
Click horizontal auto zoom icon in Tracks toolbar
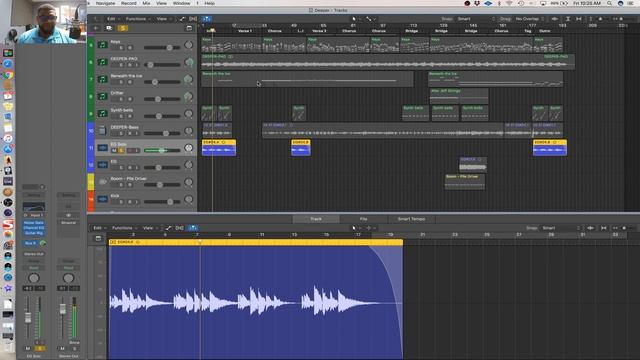click(x=578, y=19)
